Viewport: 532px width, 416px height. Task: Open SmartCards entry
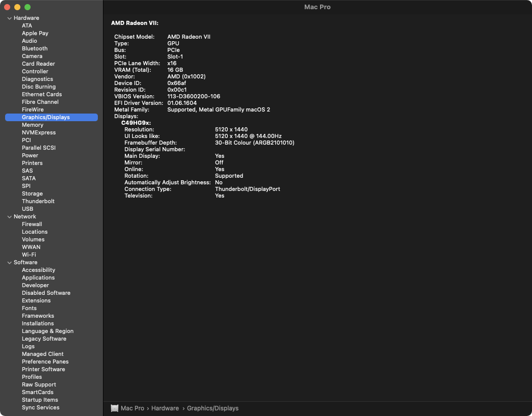tap(38, 392)
